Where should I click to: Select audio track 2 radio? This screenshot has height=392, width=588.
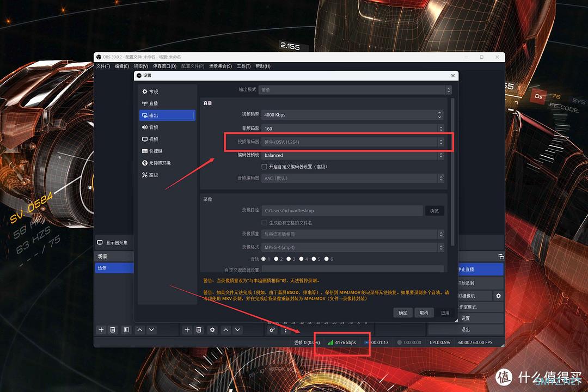(277, 259)
